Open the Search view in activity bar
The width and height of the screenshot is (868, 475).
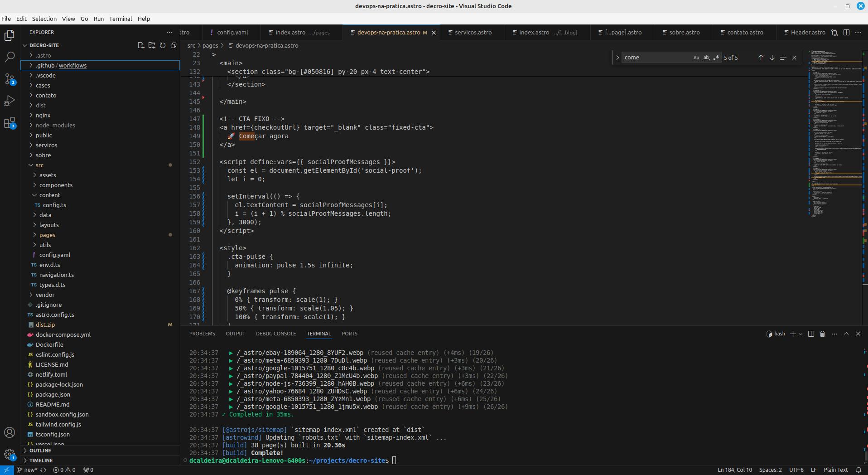click(x=10, y=57)
